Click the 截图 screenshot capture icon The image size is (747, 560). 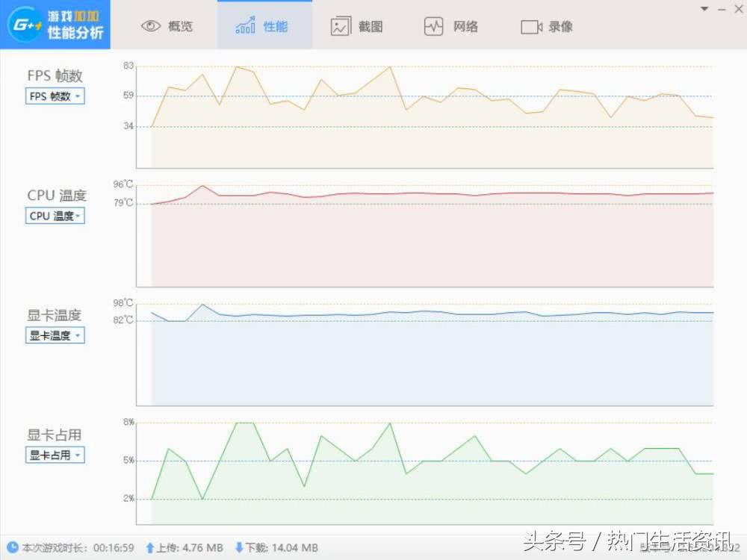click(x=340, y=25)
